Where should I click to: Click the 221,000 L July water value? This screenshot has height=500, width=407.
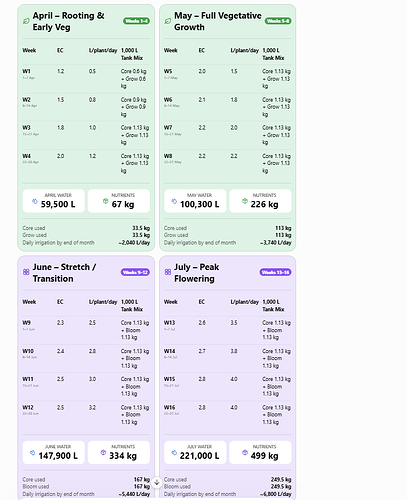[200, 456]
